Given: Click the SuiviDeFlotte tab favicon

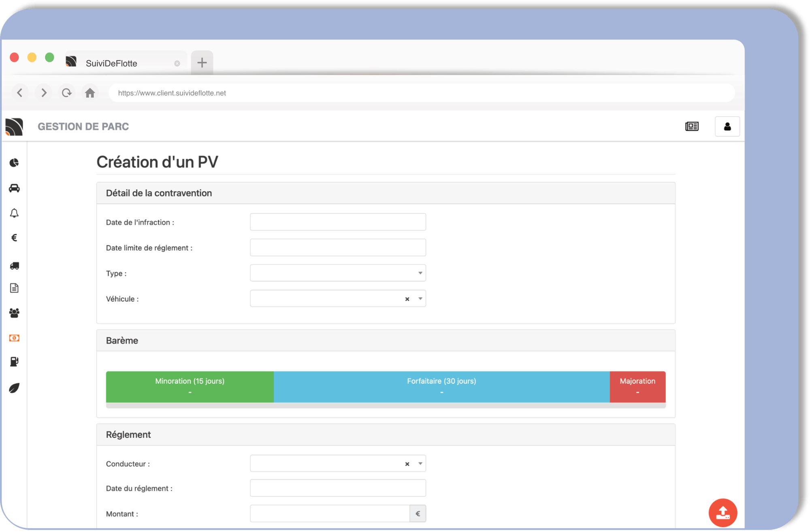Looking at the screenshot, I should (x=71, y=62).
